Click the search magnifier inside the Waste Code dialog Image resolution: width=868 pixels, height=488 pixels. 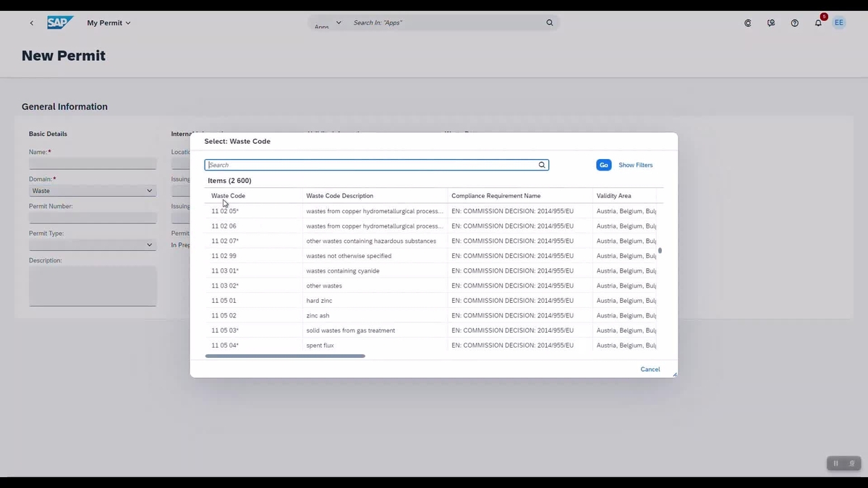(541, 165)
